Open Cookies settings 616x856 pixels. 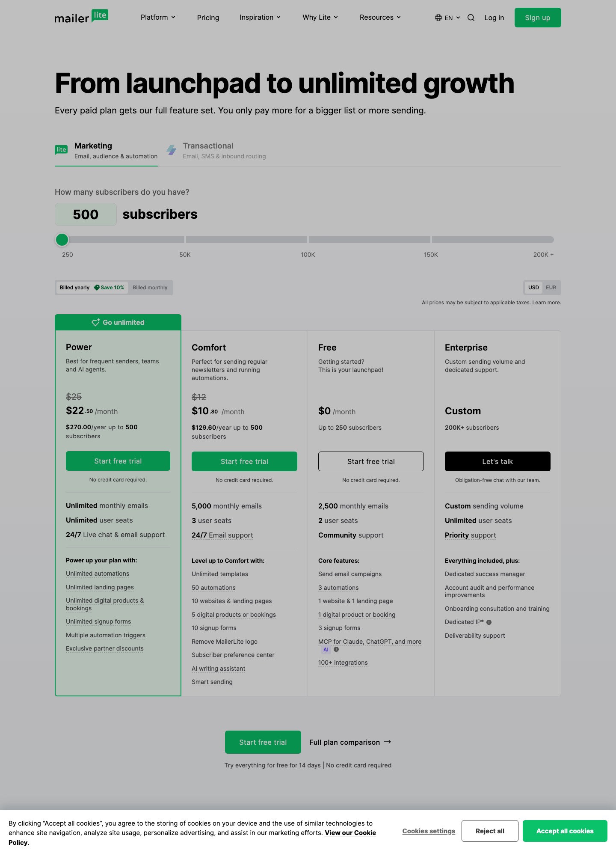point(429,831)
